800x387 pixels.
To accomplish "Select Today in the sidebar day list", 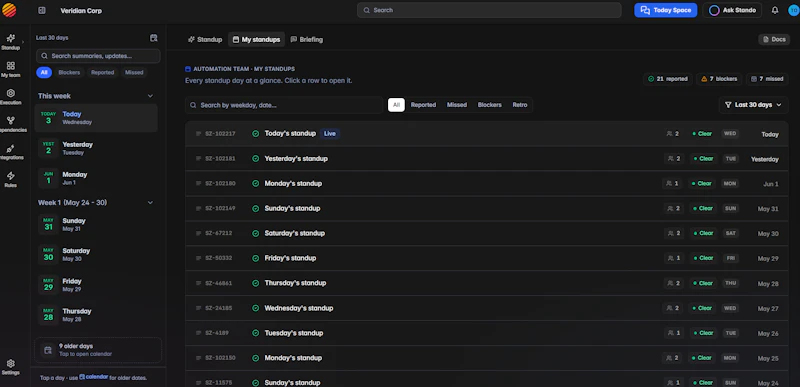I will pos(96,118).
